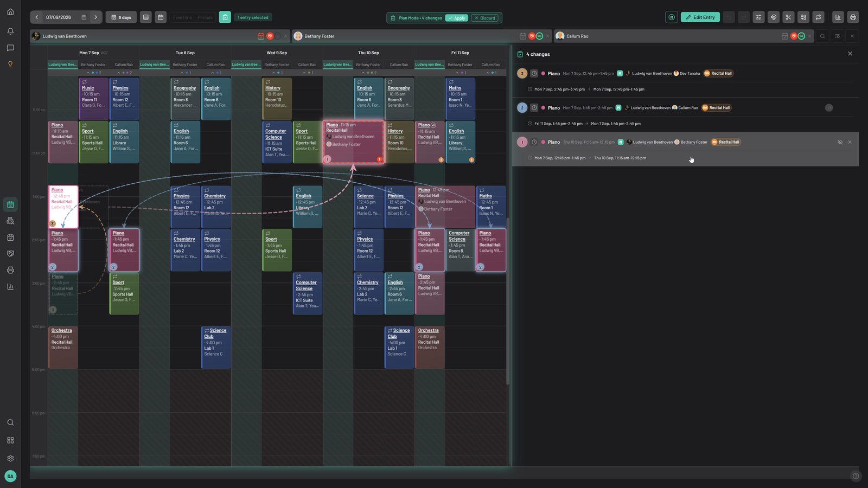Image resolution: width=868 pixels, height=488 pixels.
Task: Select Bethany Foster column under Thu 10 Sep
Action: 368,65
